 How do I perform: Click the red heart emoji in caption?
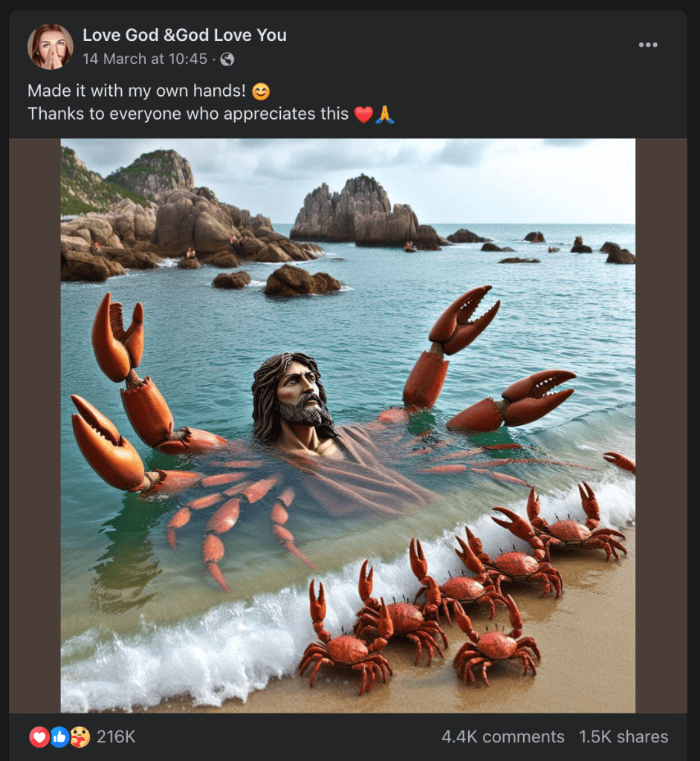coord(363,114)
